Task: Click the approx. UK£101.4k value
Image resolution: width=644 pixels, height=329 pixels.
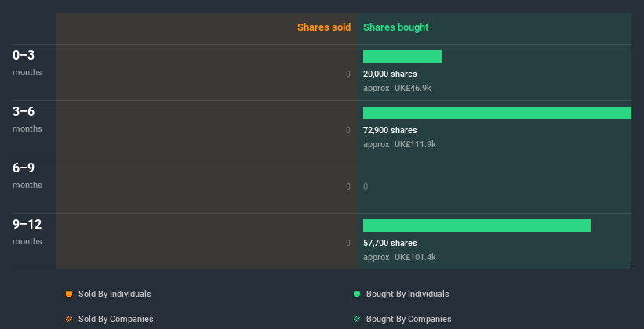Action: 399,257
